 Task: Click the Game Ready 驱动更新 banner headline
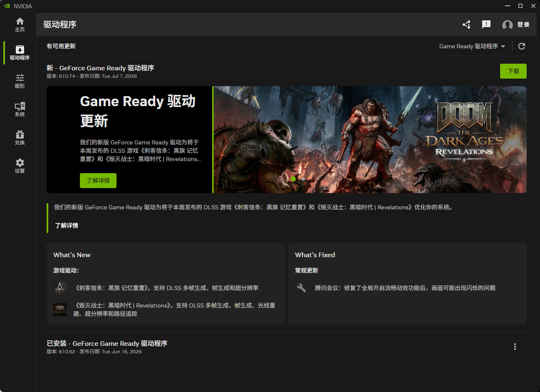click(138, 111)
